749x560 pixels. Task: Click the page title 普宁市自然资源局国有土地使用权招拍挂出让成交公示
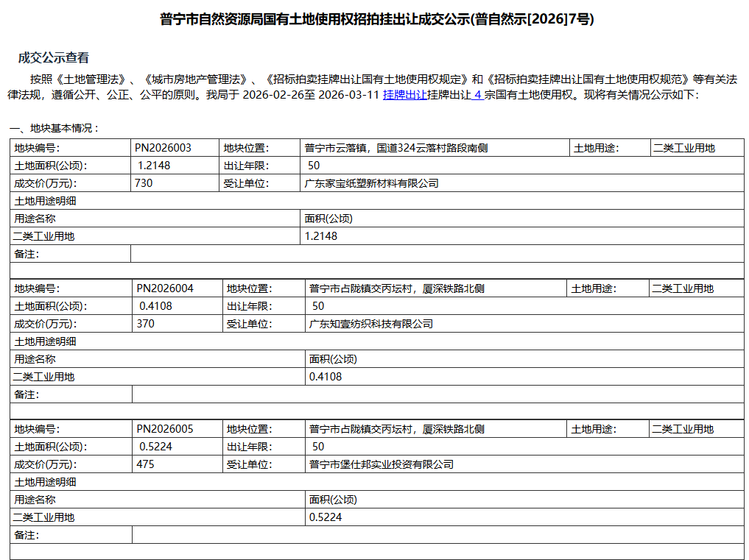point(376,19)
